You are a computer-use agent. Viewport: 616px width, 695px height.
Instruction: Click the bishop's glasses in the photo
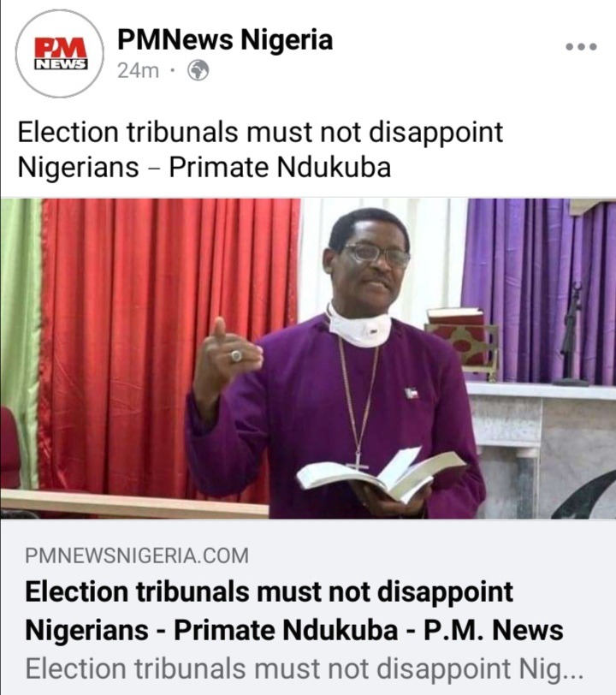coord(376,255)
